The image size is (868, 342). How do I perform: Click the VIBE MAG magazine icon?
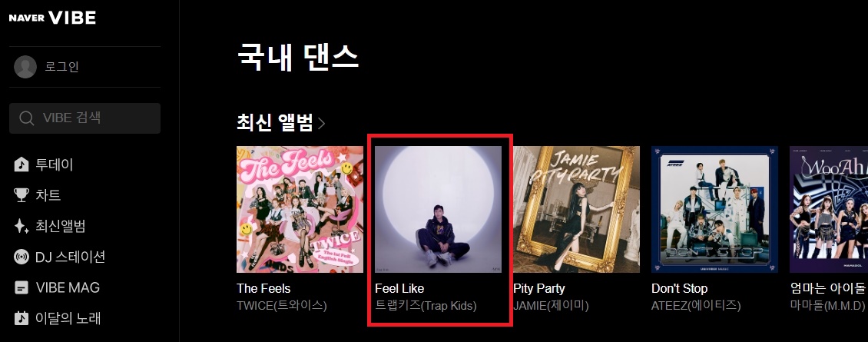[x=21, y=287]
